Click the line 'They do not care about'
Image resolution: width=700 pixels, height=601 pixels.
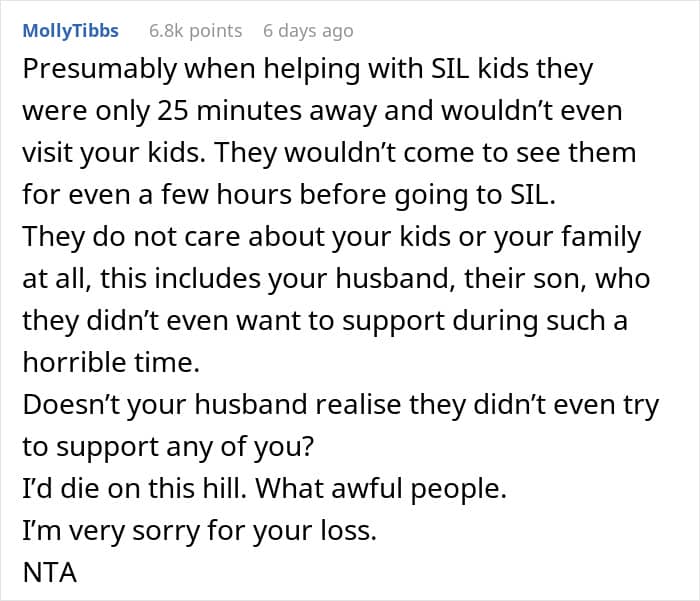coord(332,237)
